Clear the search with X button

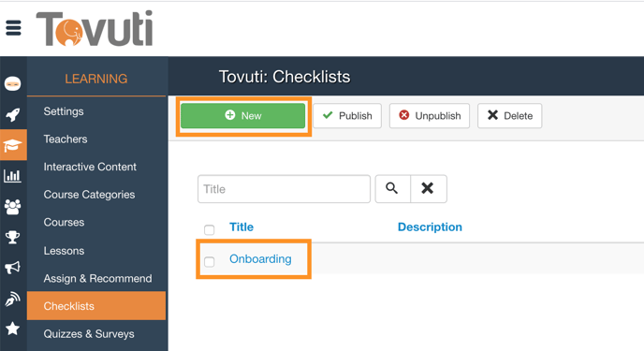coord(429,189)
